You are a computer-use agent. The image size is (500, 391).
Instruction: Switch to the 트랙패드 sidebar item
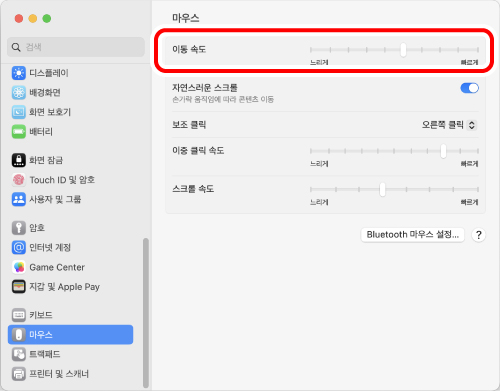click(x=70, y=354)
